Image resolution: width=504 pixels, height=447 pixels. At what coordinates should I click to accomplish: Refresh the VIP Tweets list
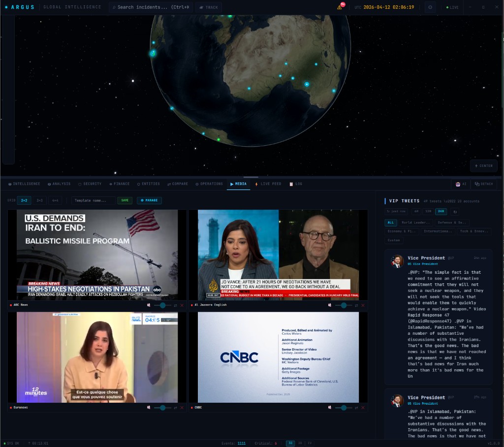point(455,212)
